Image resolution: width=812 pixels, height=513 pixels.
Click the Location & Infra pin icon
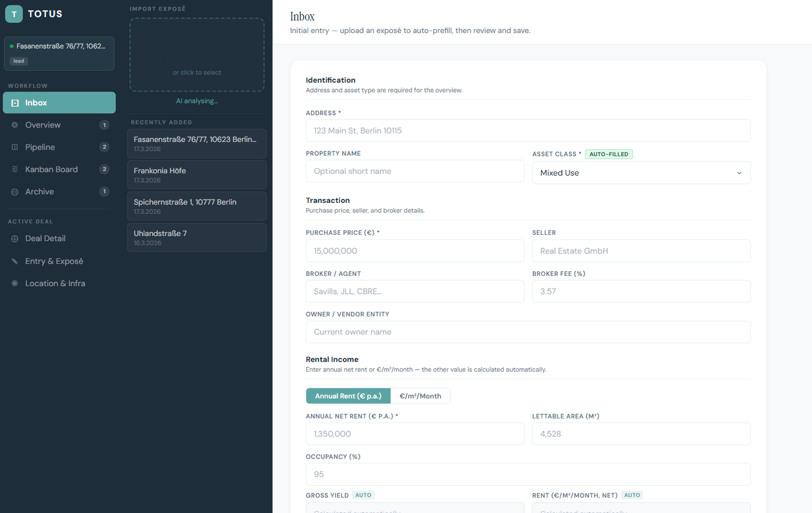click(x=15, y=283)
